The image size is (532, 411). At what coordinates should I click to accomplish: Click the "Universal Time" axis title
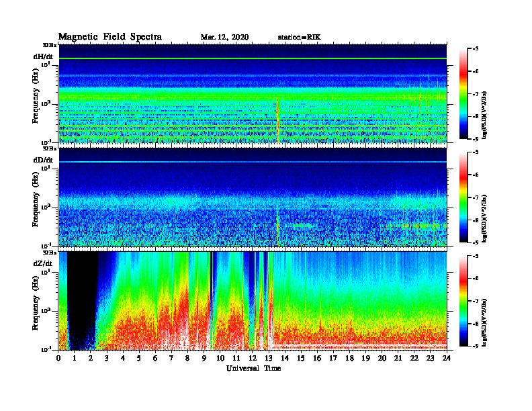[253, 368]
